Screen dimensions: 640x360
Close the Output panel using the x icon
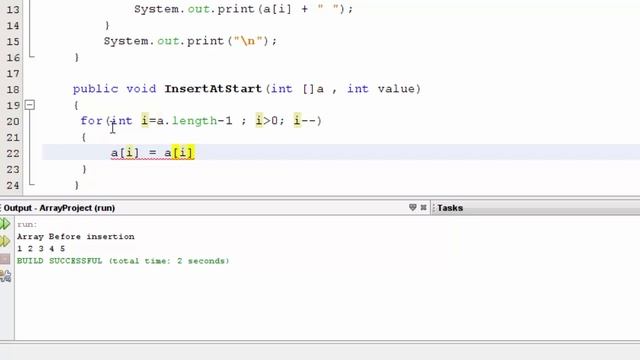[423, 207]
